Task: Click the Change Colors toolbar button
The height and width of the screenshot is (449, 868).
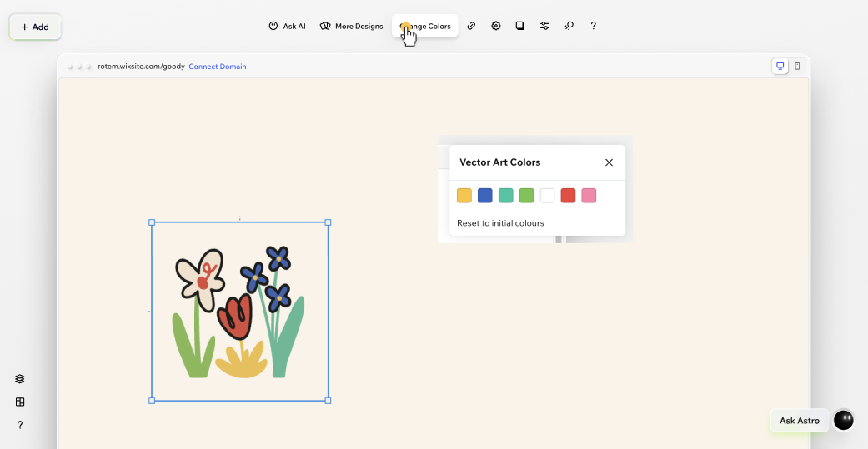Action: pyautogui.click(x=426, y=26)
